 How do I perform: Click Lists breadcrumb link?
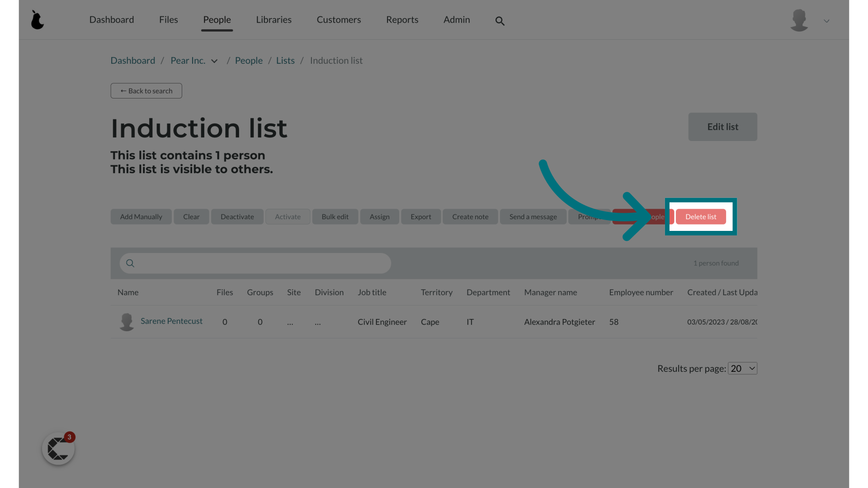pos(285,61)
